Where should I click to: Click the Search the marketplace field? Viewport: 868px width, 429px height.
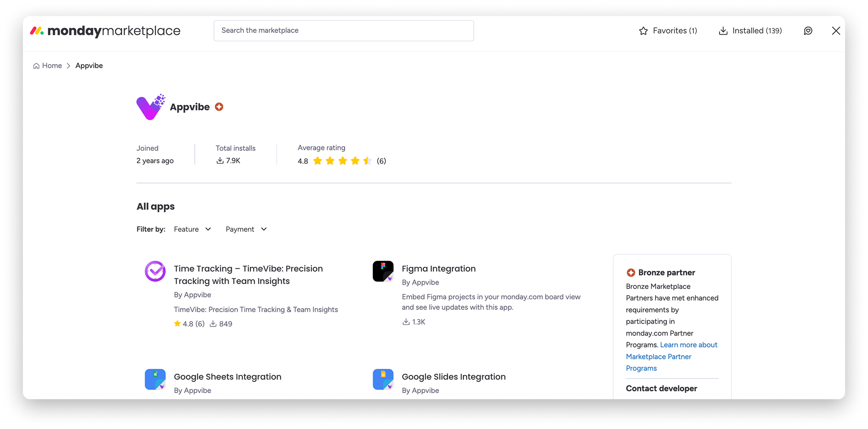pyautogui.click(x=344, y=31)
